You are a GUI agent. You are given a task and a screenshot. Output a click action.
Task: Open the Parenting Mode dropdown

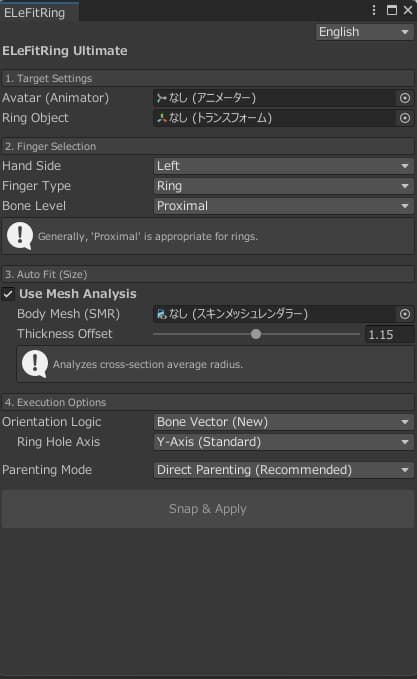tap(283, 470)
